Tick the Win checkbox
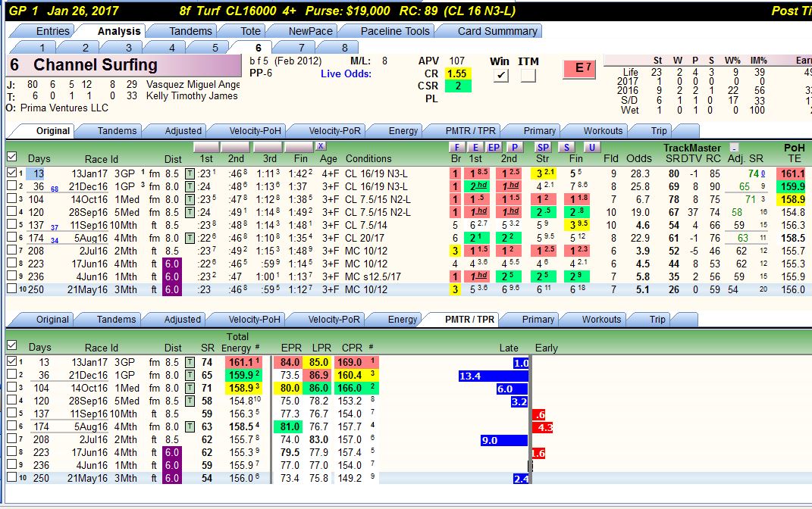Image resolution: width=812 pixels, height=509 pixels. [x=500, y=76]
